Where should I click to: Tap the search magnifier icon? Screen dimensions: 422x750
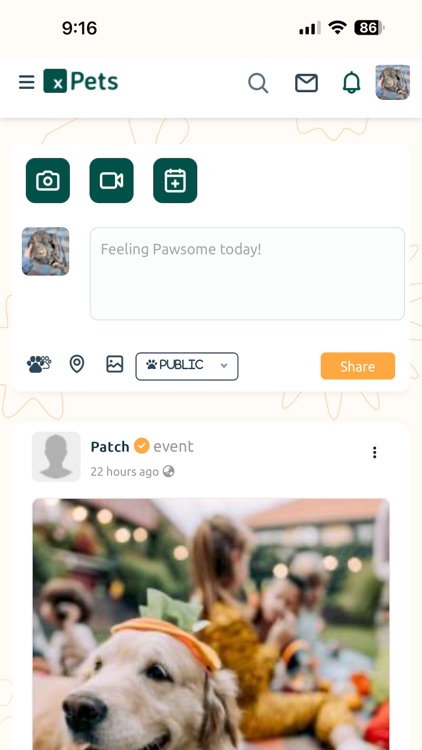coord(258,83)
